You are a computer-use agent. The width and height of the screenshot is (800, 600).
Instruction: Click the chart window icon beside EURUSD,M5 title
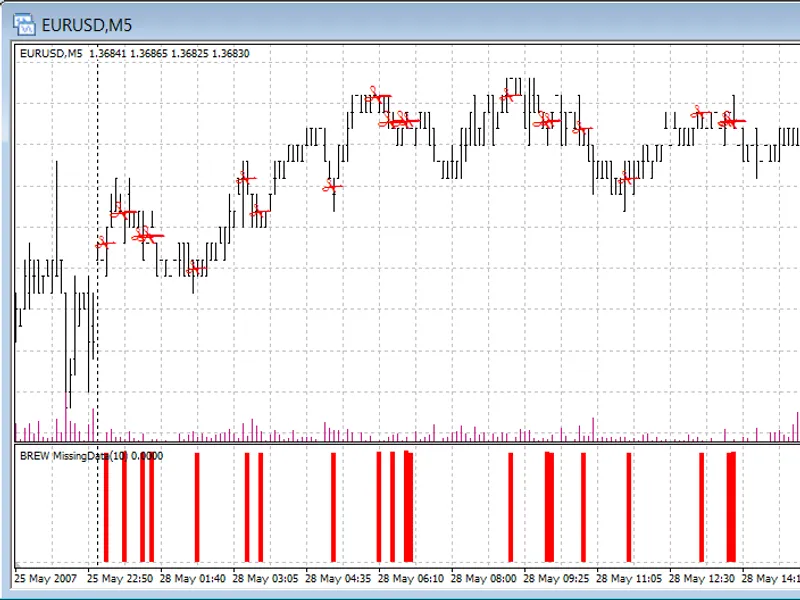click(24, 25)
